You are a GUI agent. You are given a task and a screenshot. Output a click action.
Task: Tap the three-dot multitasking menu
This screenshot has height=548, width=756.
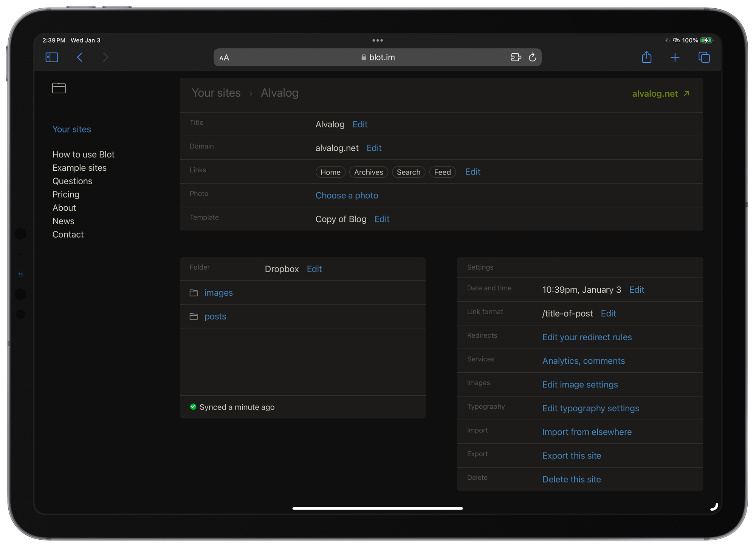click(x=377, y=40)
